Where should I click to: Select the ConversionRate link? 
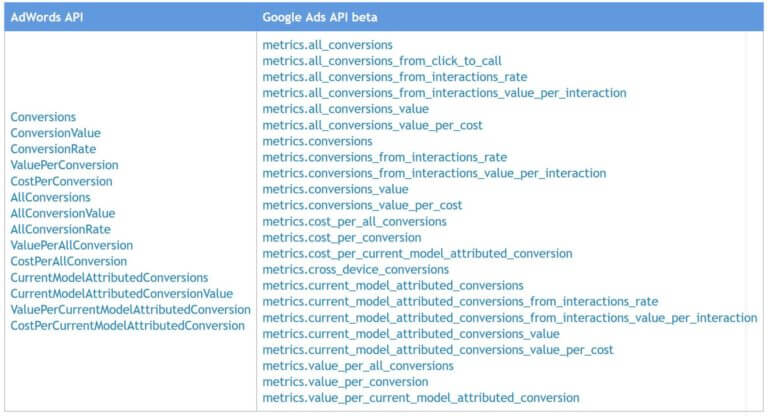coord(53,149)
